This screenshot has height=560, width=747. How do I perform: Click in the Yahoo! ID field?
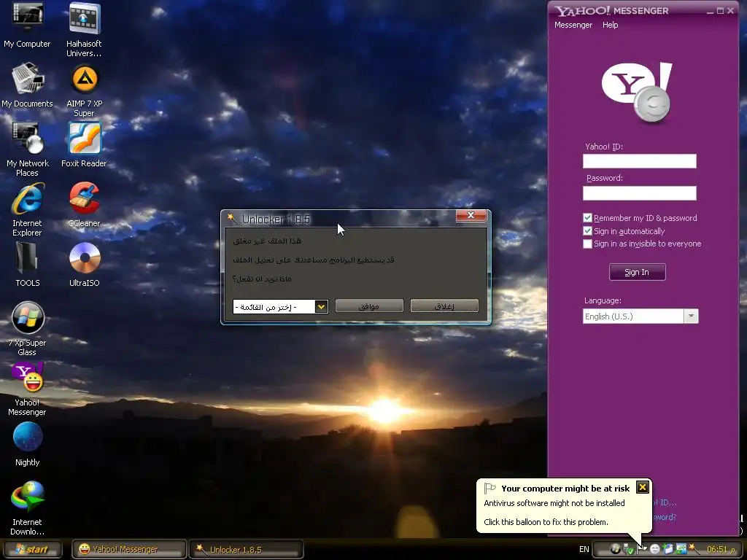point(639,161)
